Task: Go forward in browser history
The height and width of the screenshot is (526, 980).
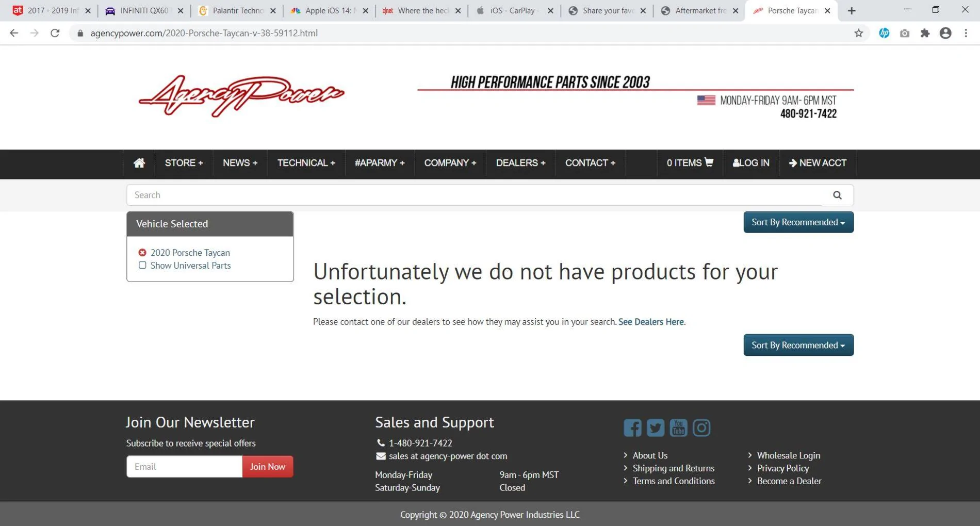Action: [34, 33]
